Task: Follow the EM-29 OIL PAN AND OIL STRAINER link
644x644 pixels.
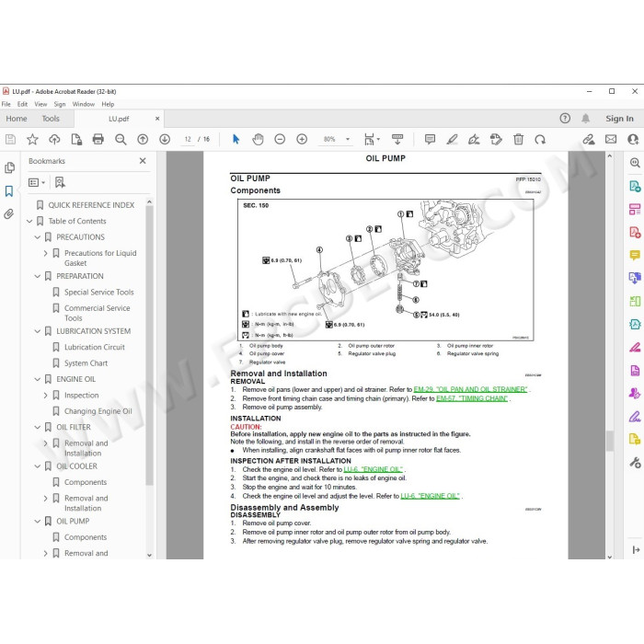Action: coord(470,389)
